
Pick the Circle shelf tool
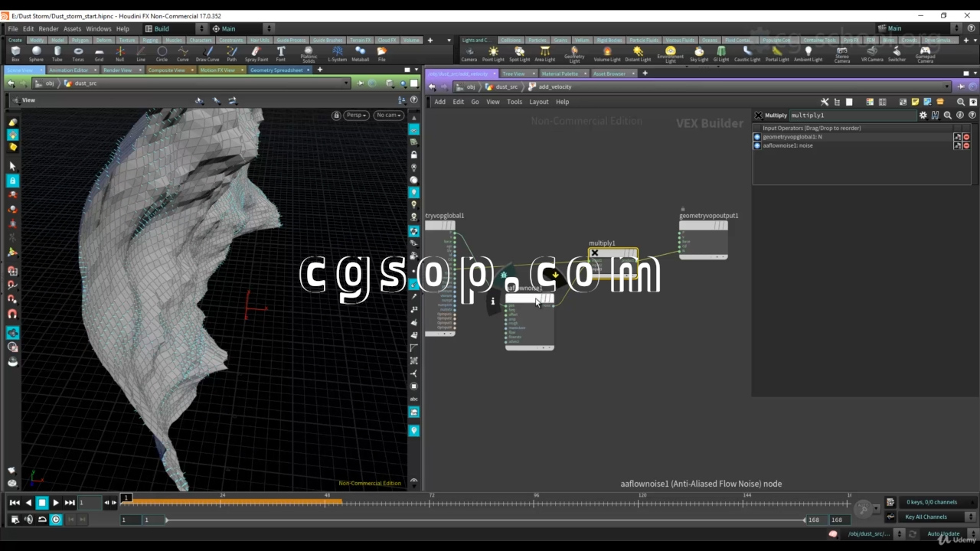pyautogui.click(x=162, y=54)
